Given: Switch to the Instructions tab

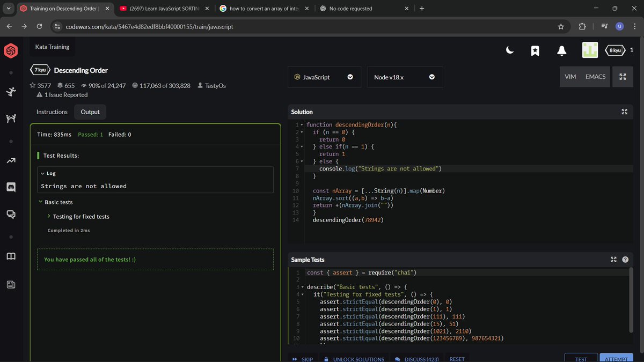Looking at the screenshot, I should (52, 112).
